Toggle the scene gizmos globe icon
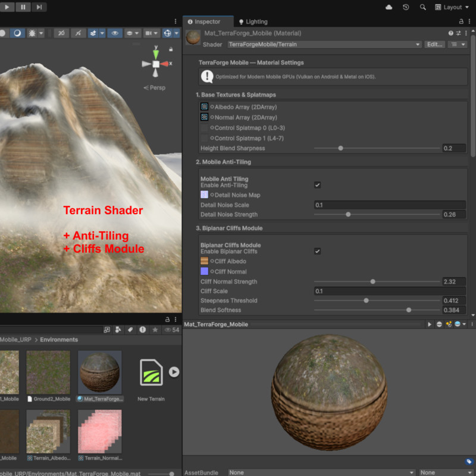The image size is (476, 476). tap(167, 33)
